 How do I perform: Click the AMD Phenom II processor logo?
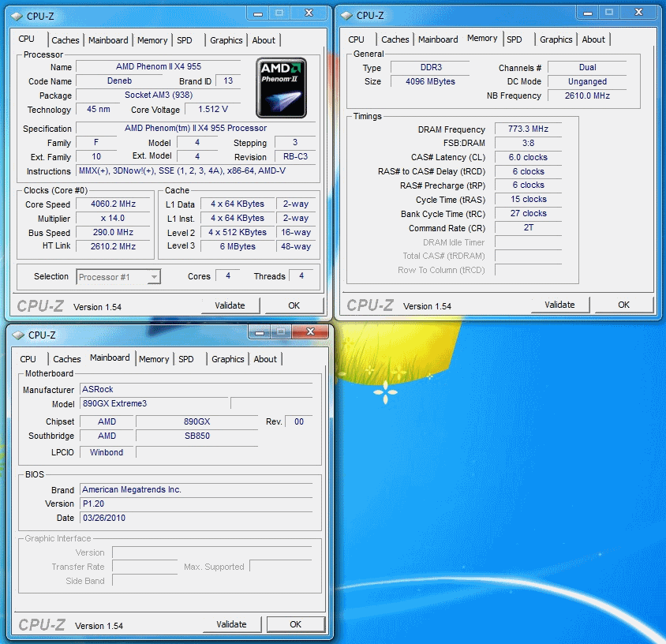(x=282, y=88)
